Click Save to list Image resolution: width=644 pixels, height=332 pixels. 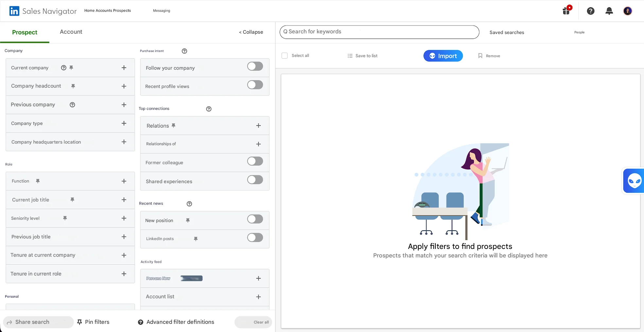(x=362, y=56)
